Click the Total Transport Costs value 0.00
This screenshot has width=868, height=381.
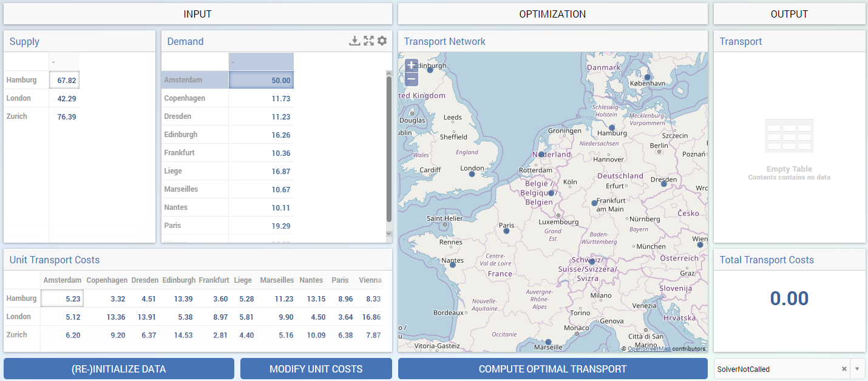[790, 298]
